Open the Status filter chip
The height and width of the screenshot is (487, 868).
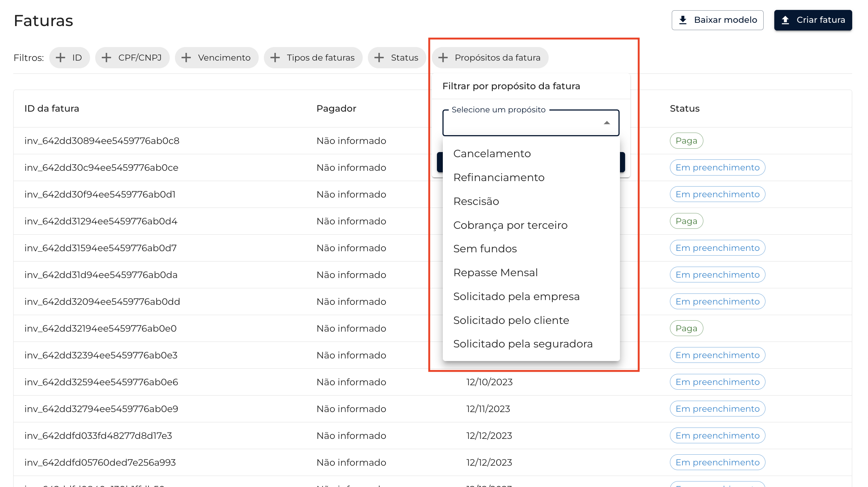coord(404,58)
